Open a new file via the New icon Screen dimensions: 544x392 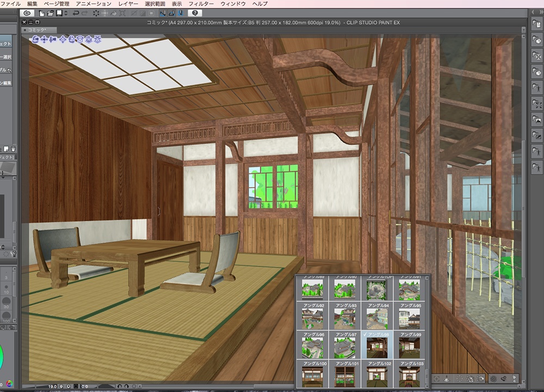point(42,15)
